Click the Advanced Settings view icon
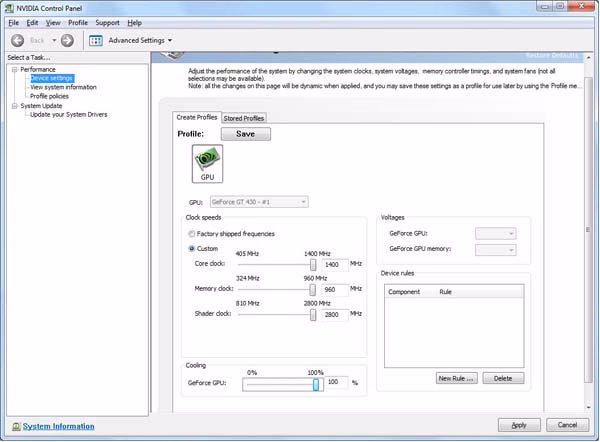 coord(96,40)
